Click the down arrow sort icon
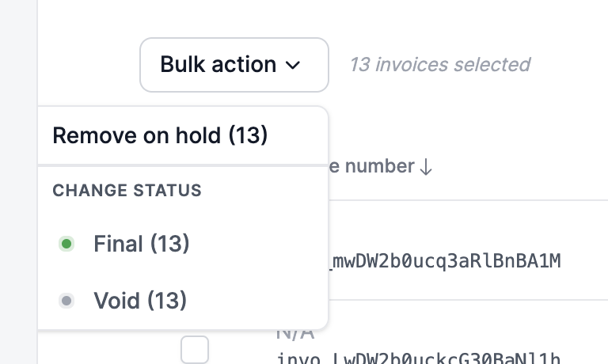The width and height of the screenshot is (608, 364). click(426, 167)
